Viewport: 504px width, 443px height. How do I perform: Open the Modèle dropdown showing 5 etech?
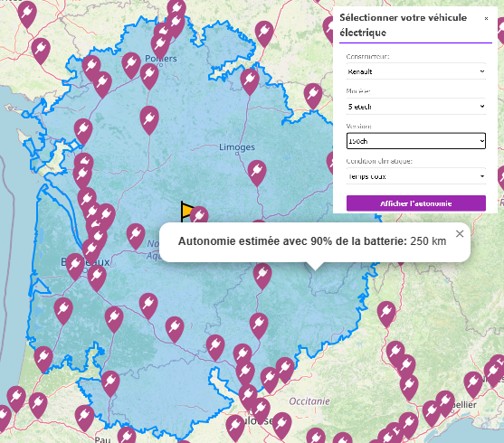[416, 107]
